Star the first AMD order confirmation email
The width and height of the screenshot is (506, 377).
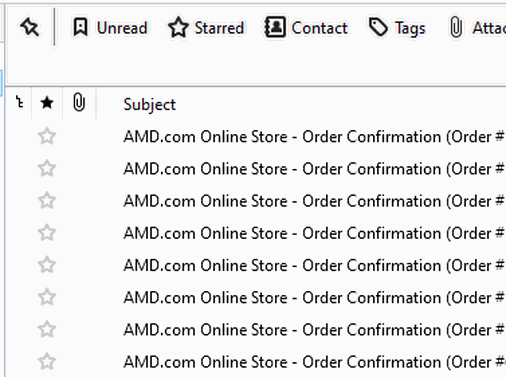coord(47,136)
